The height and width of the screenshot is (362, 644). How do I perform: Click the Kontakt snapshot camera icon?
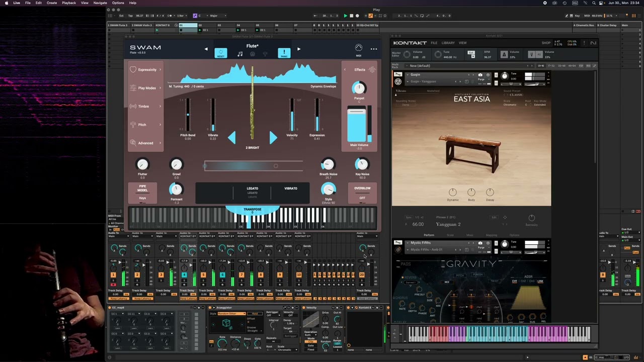(x=480, y=75)
